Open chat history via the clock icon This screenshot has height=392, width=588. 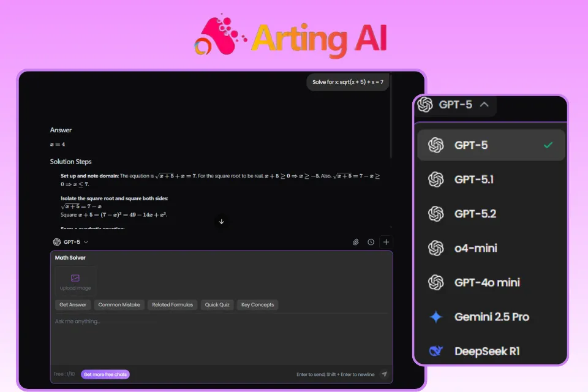pyautogui.click(x=371, y=242)
